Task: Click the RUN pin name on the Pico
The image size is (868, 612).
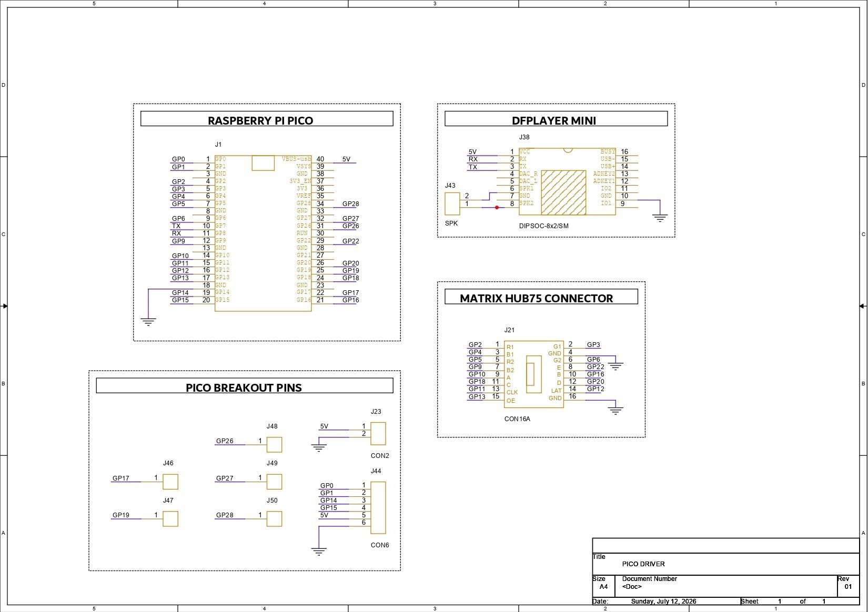Action: [302, 233]
